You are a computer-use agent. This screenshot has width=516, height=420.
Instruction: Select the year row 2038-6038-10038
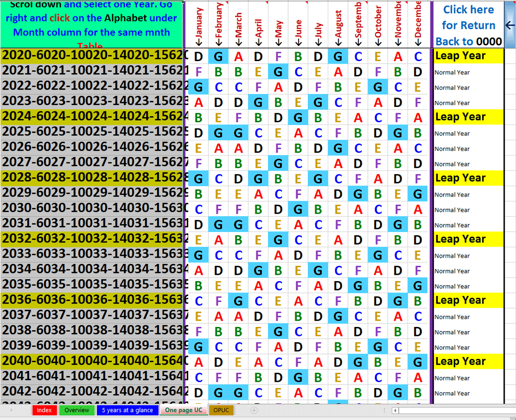point(92,331)
